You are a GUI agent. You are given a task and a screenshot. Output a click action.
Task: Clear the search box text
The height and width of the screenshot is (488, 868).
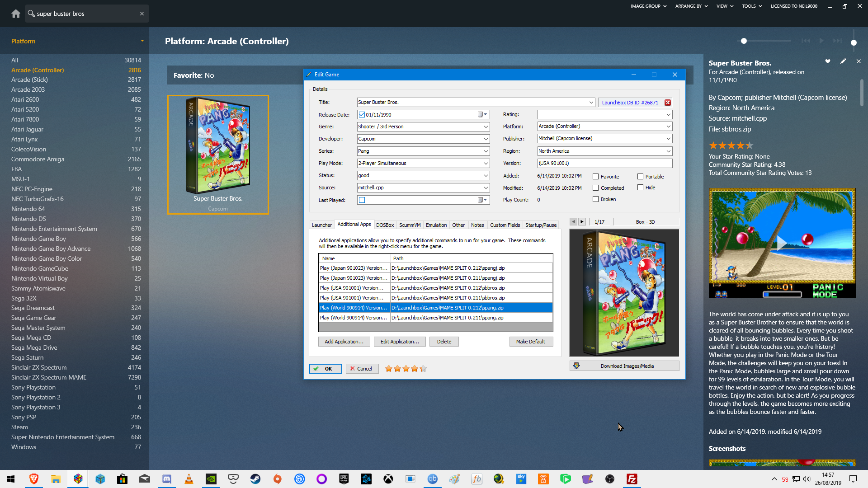click(x=142, y=14)
